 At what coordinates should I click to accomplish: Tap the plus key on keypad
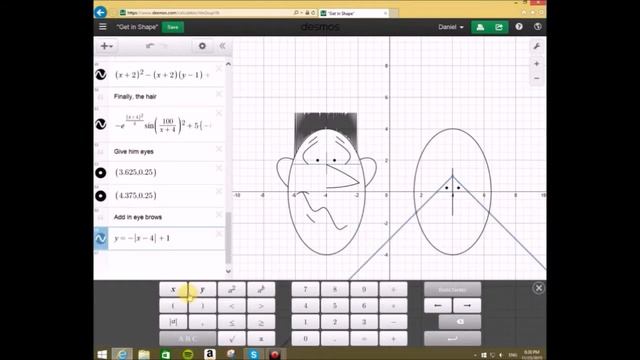[393, 338]
